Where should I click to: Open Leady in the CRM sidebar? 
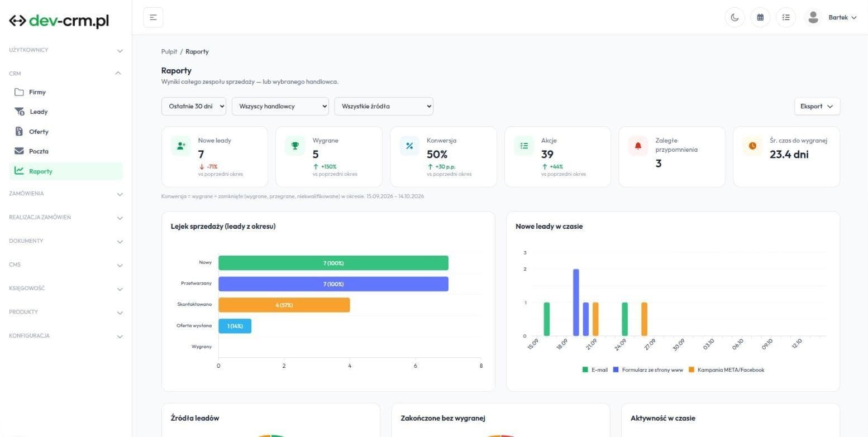tap(66, 112)
